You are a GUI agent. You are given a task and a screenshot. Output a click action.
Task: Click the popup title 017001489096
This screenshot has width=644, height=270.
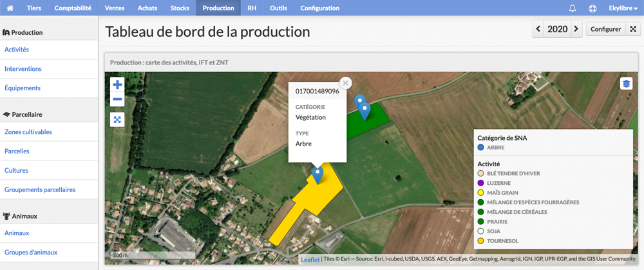click(x=317, y=92)
